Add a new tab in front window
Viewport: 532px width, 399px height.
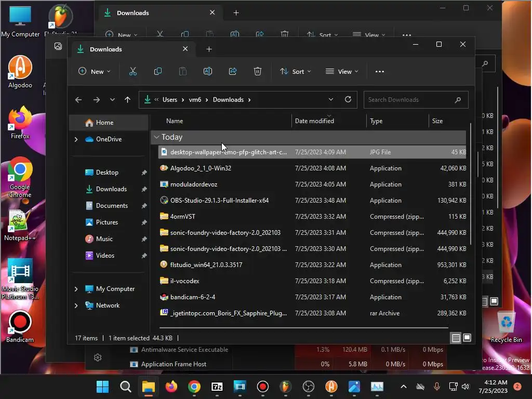click(209, 49)
